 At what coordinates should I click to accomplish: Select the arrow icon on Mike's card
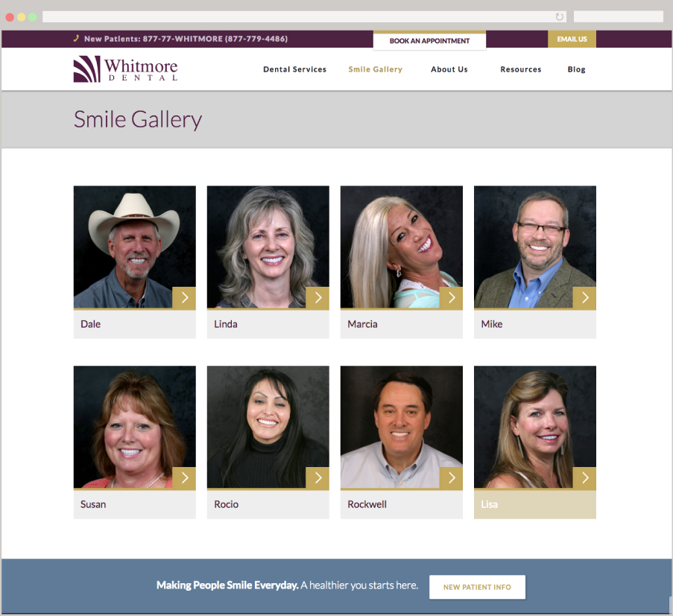[584, 298]
